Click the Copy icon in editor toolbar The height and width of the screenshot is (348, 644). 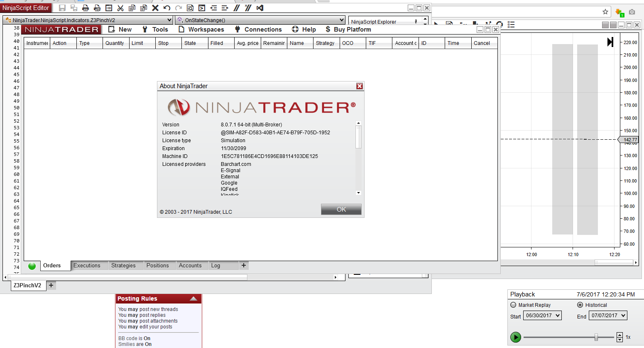(x=132, y=8)
